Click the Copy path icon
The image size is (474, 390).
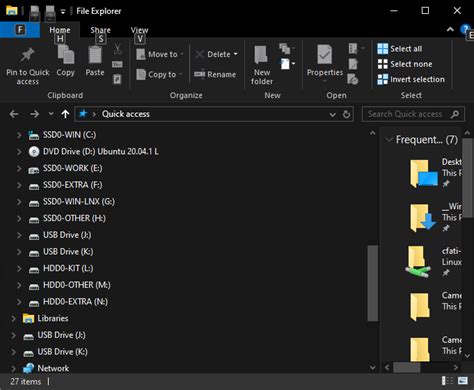click(x=117, y=64)
